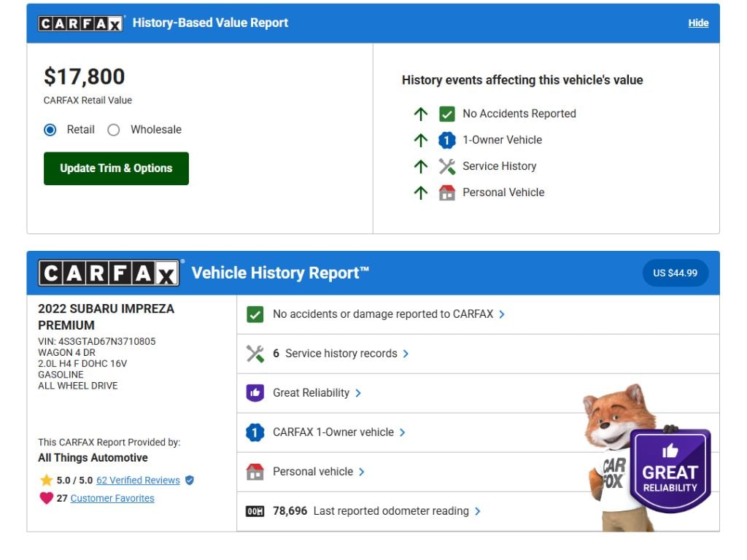
Task: Click the pink heart Customer Favorites icon
Action: (x=46, y=498)
